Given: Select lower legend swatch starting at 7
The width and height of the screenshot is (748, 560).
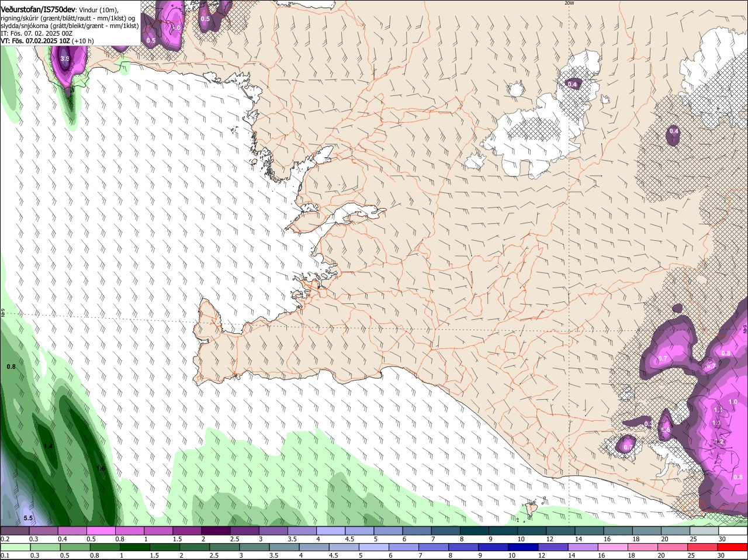Looking at the screenshot, I should click(435, 547).
